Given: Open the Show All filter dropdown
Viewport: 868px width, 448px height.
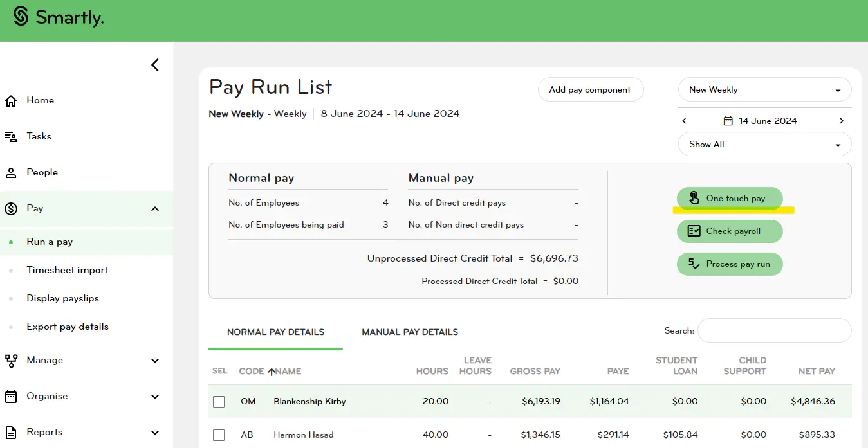Looking at the screenshot, I should pyautogui.click(x=764, y=144).
